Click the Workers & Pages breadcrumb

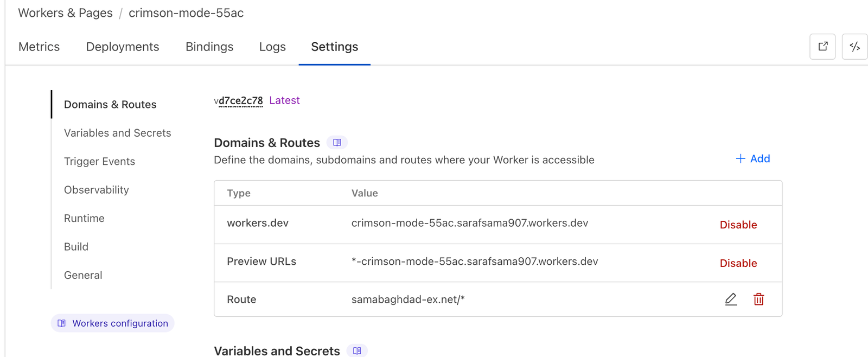pyautogui.click(x=65, y=13)
